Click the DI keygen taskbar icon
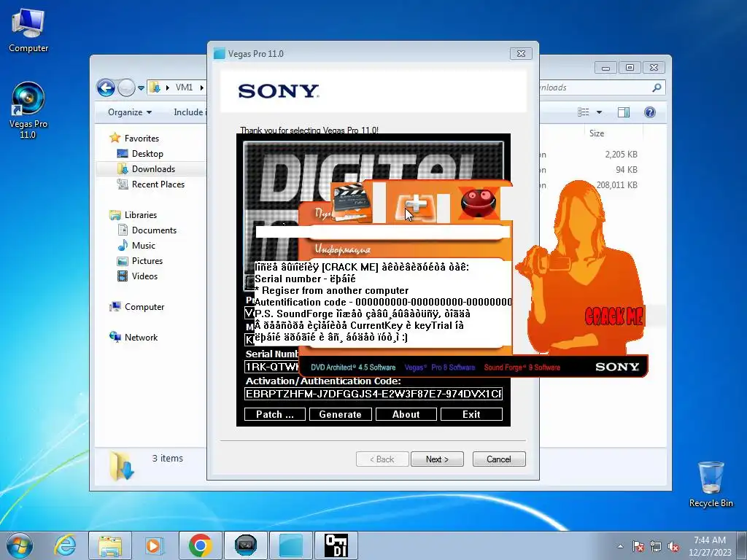 point(336,545)
